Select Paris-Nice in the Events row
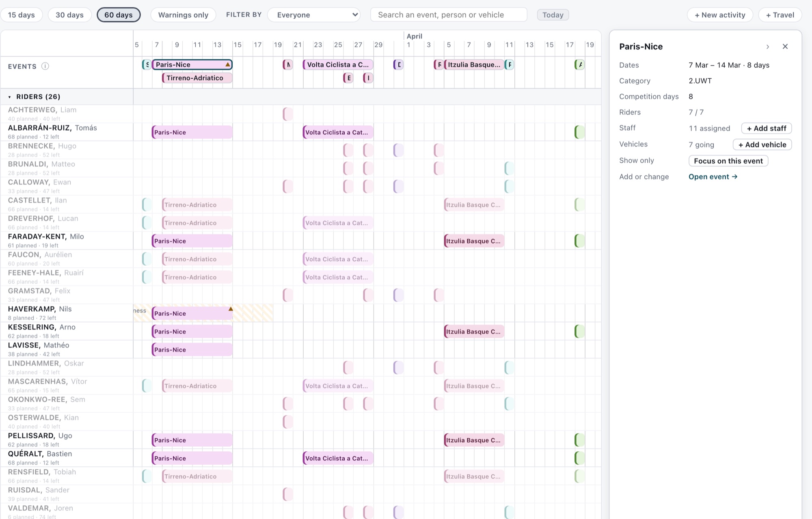812x519 pixels. (192, 65)
